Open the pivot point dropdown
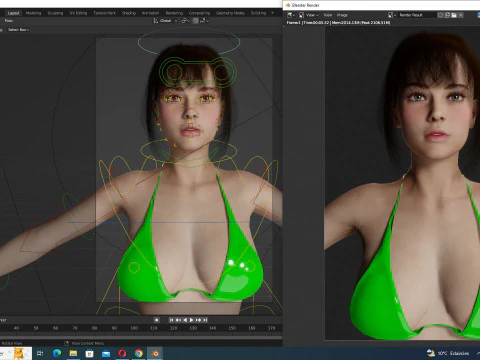This screenshot has height=360, width=480. point(185,21)
